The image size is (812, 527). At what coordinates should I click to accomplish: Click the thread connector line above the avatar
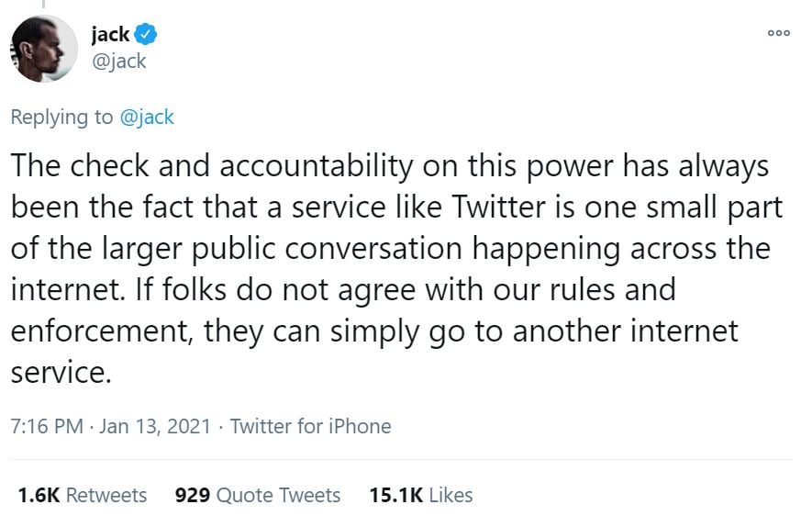click(42, 5)
